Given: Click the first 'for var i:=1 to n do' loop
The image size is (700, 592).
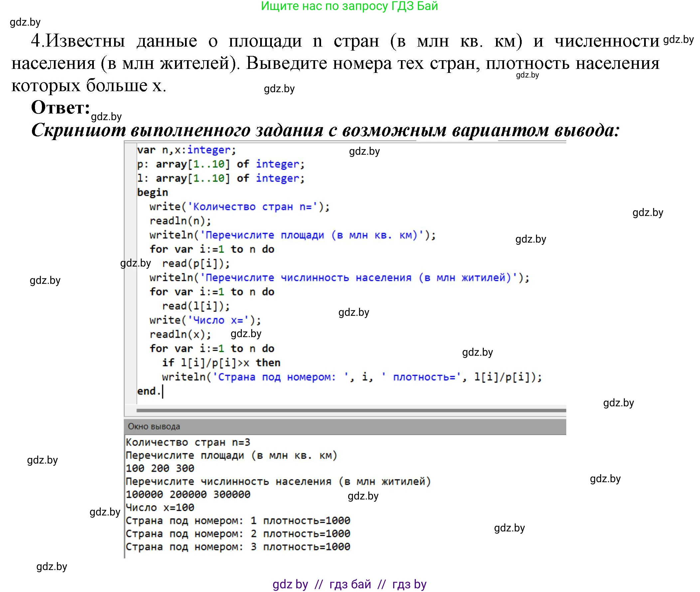Looking at the screenshot, I should (x=212, y=249).
